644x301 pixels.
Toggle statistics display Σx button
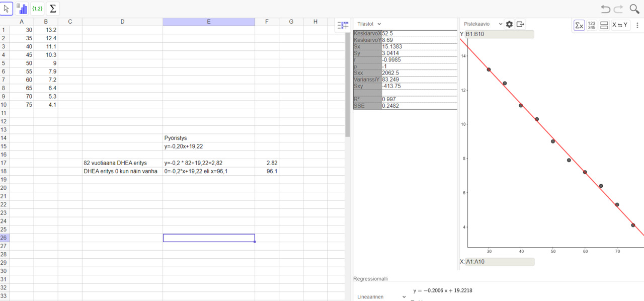579,25
